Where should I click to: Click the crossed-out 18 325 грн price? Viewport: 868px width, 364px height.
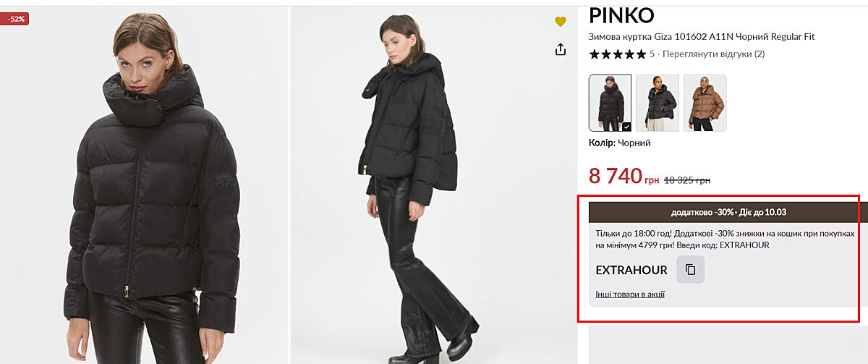[x=687, y=180]
